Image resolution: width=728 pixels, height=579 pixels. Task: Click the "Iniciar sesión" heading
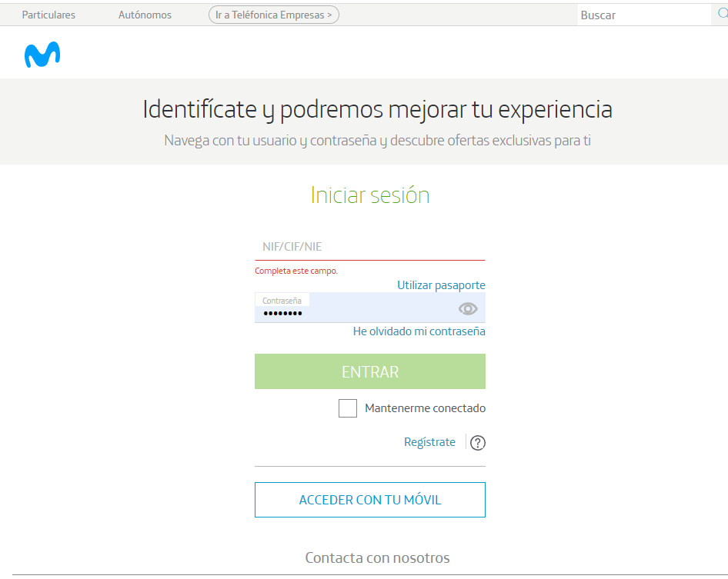coord(369,195)
